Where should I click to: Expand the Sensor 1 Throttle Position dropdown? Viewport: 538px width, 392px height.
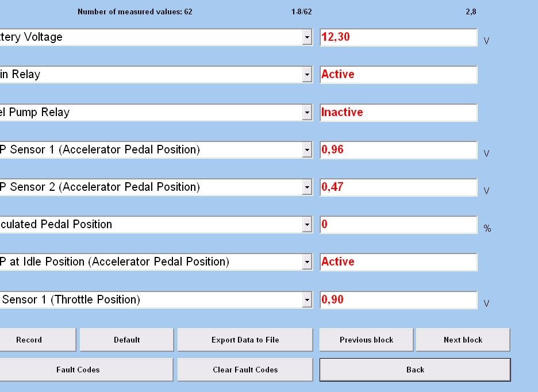[307, 299]
